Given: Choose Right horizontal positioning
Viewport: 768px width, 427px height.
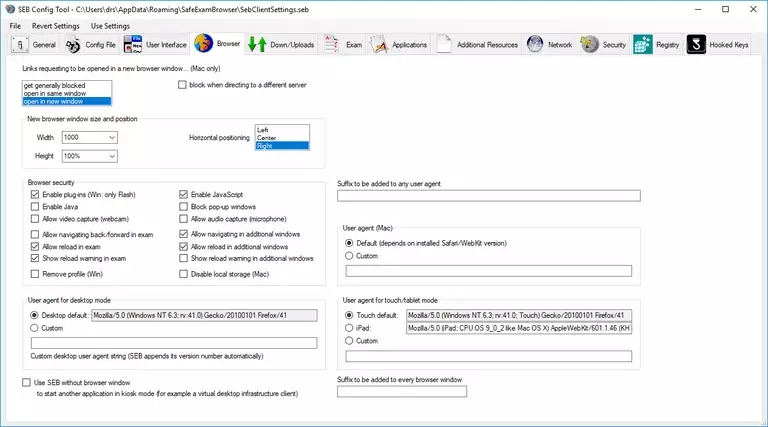Looking at the screenshot, I should (x=282, y=145).
